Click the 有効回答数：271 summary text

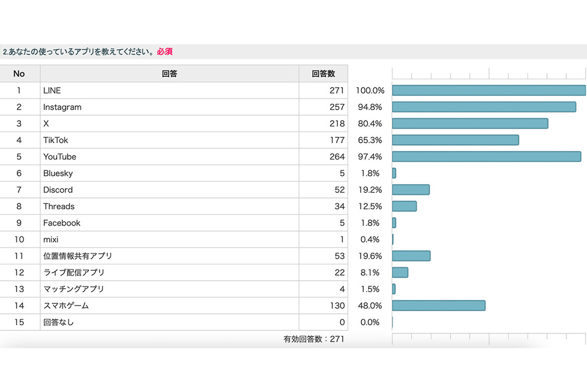[314, 339]
